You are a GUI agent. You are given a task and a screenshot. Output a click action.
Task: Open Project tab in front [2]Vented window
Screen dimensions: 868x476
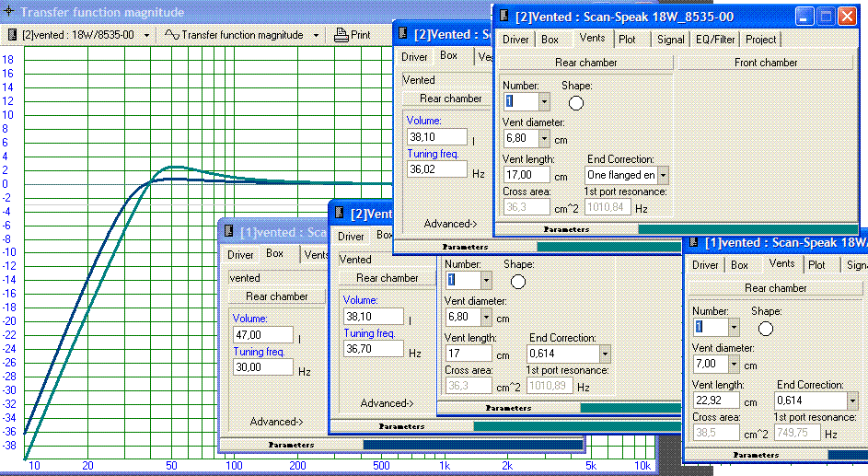tap(760, 40)
